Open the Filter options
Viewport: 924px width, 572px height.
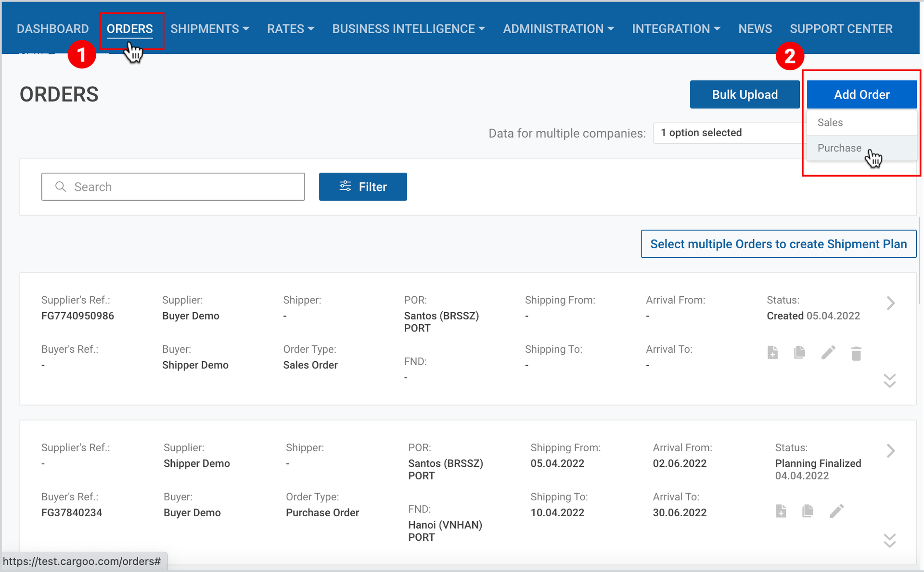363,187
